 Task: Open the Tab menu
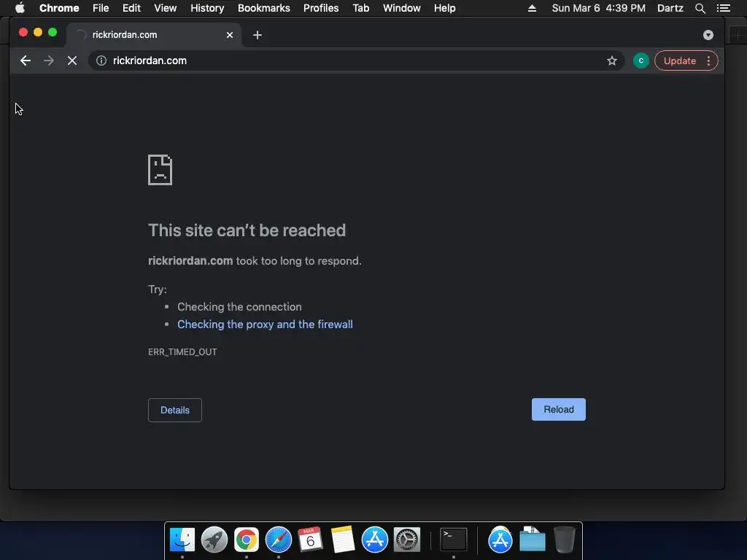click(x=360, y=8)
